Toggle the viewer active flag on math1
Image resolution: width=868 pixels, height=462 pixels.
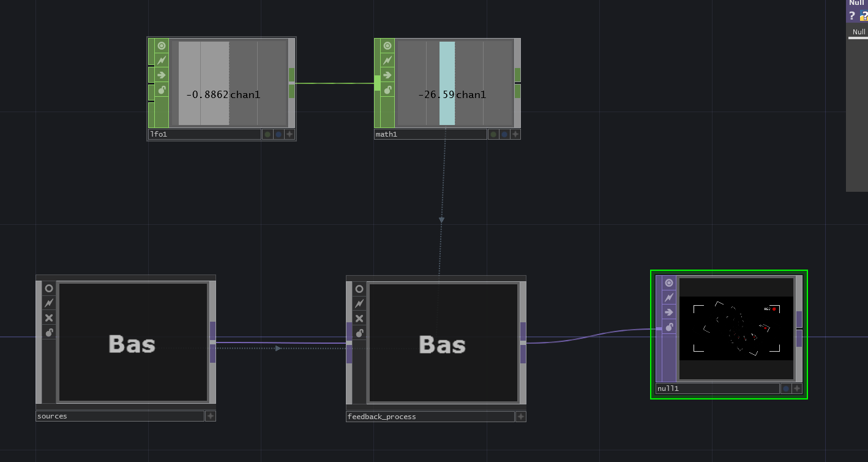coord(387,45)
